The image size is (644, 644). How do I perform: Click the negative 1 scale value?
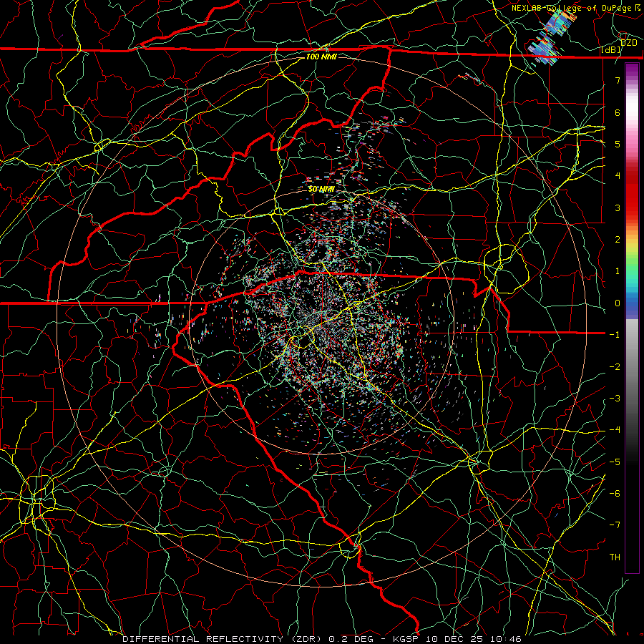(x=615, y=335)
